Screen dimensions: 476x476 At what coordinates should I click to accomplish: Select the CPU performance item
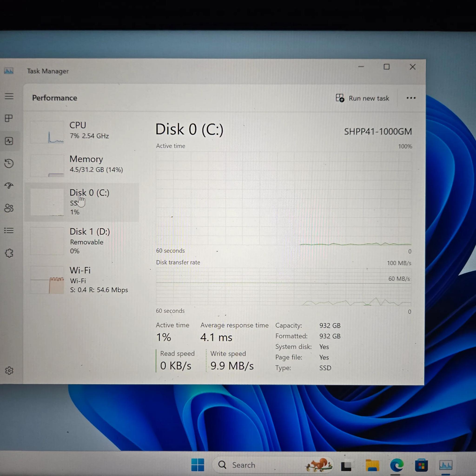(x=81, y=132)
